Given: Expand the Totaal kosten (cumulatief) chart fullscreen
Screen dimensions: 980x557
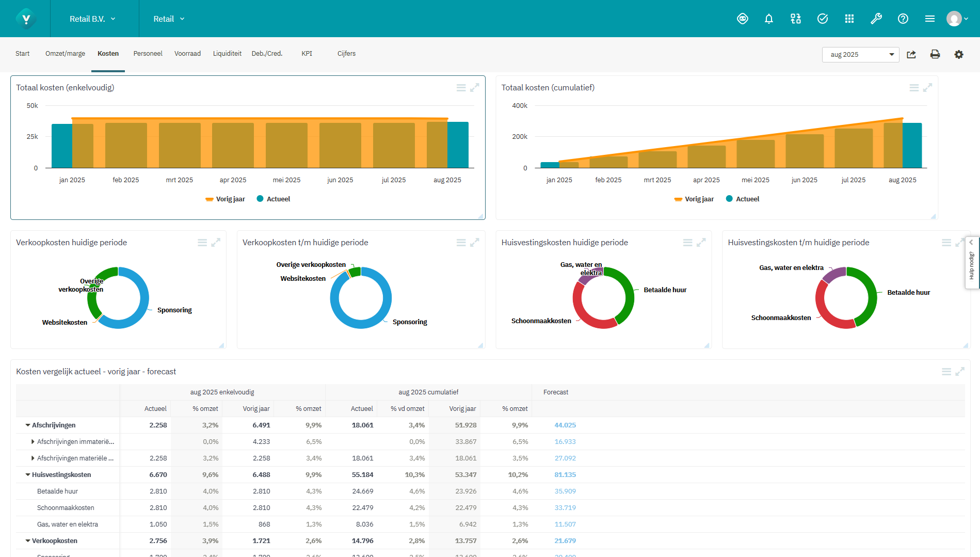Looking at the screenshot, I should (927, 88).
